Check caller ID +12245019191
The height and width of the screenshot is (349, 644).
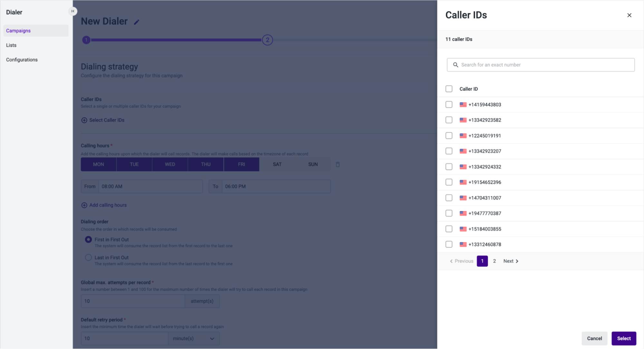pyautogui.click(x=449, y=136)
